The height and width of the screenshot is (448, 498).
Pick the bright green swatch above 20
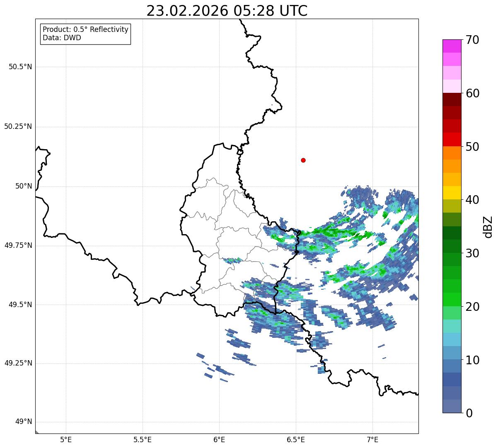[x=452, y=300]
